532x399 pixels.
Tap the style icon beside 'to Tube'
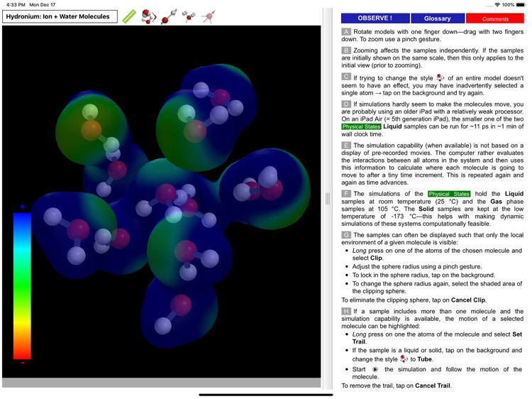tap(404, 359)
